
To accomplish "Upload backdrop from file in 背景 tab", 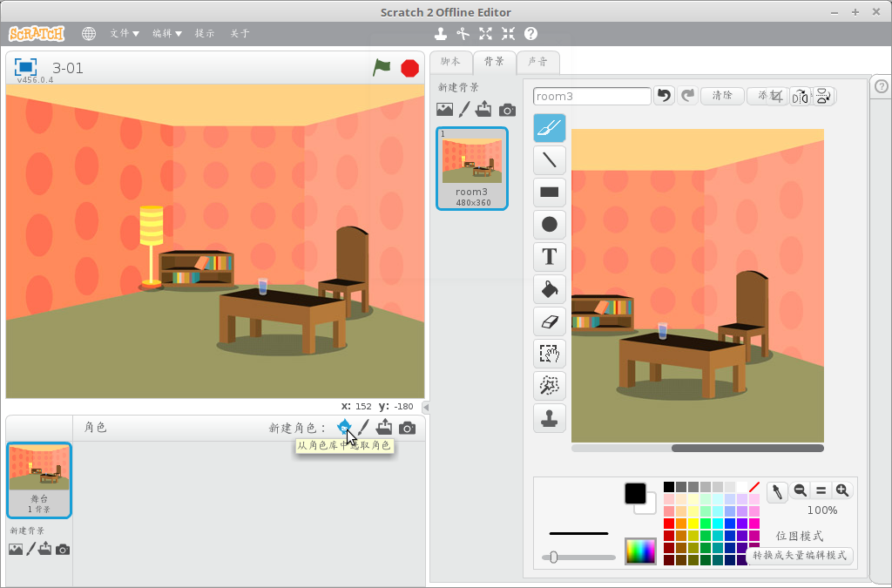I will (x=483, y=109).
